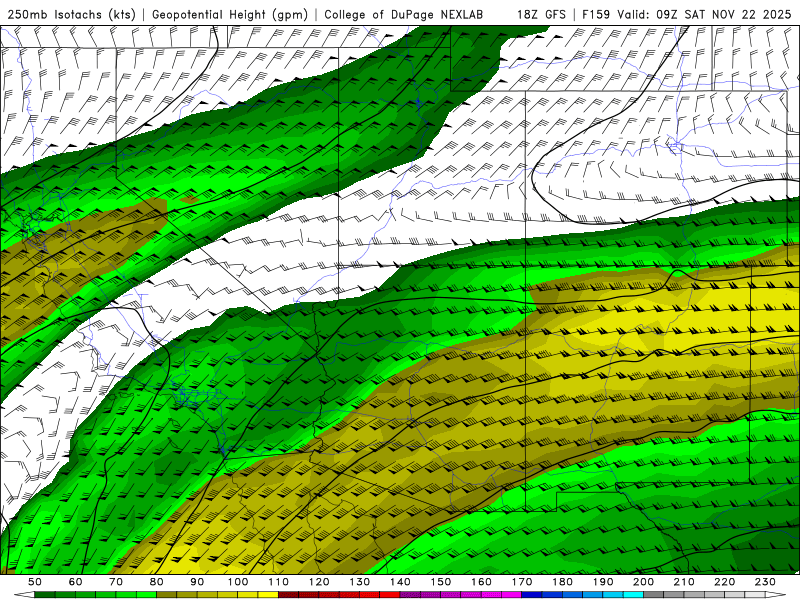Click the legend value 60
The image size is (800, 600).
pyautogui.click(x=75, y=582)
